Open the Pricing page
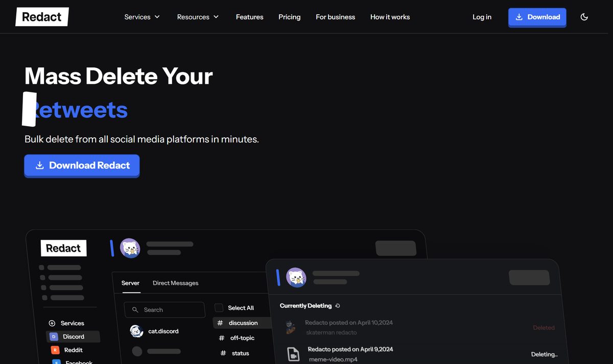The height and width of the screenshot is (364, 613). [x=289, y=17]
